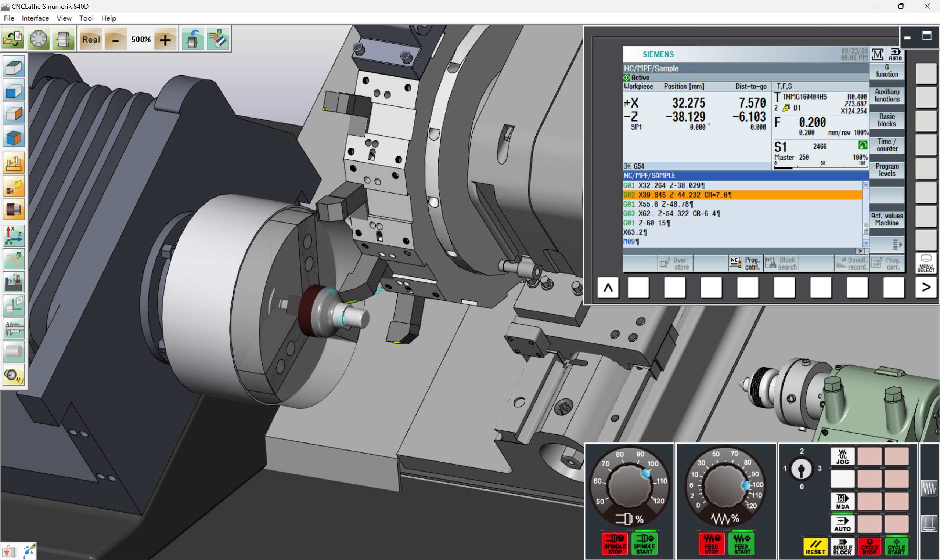Select the isometric view cube icon

click(14, 137)
